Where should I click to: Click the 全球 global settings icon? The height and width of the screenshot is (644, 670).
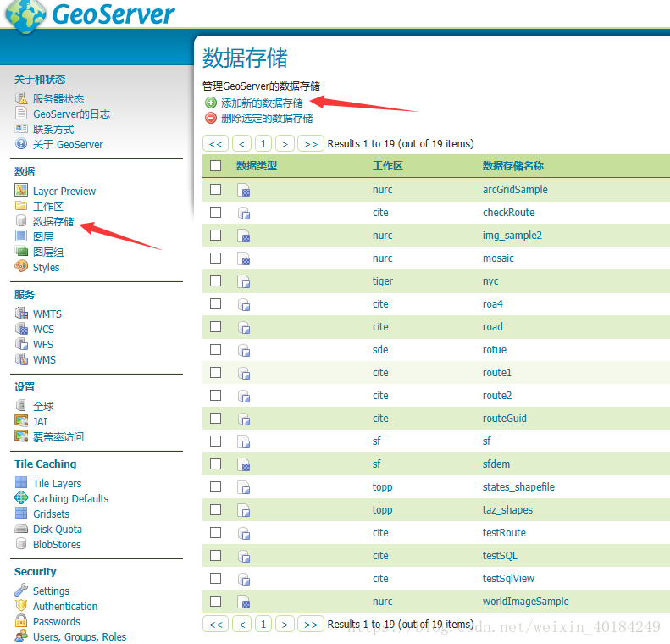[21, 405]
